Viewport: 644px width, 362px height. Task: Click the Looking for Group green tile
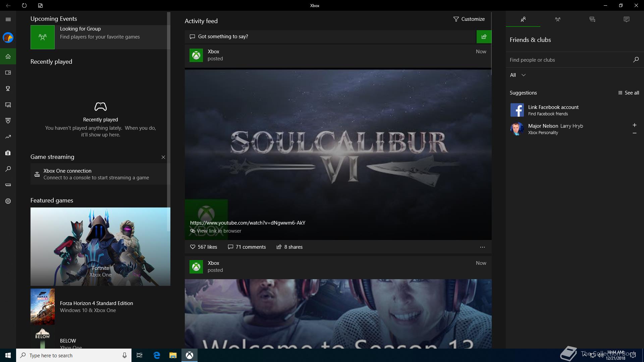pos(43,37)
